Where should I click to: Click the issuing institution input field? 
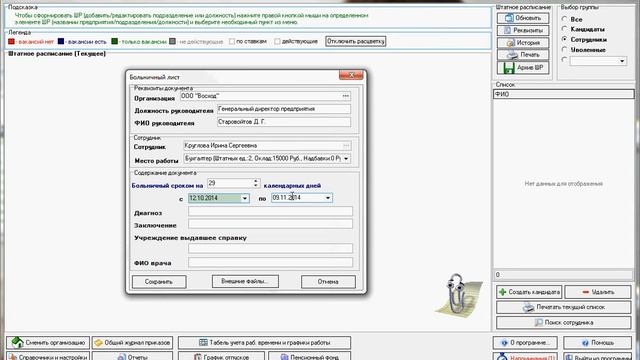[270, 248]
